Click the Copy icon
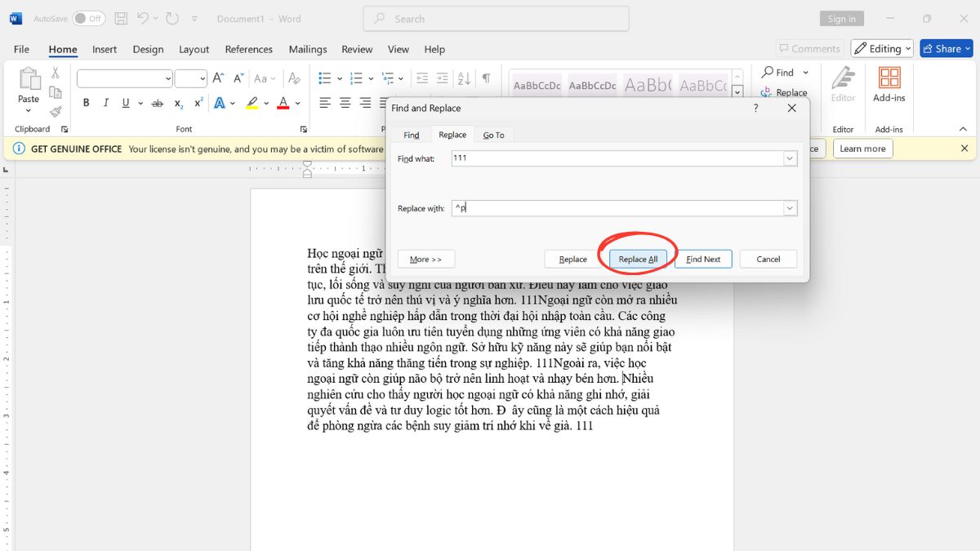The image size is (980, 551). pos(56,92)
